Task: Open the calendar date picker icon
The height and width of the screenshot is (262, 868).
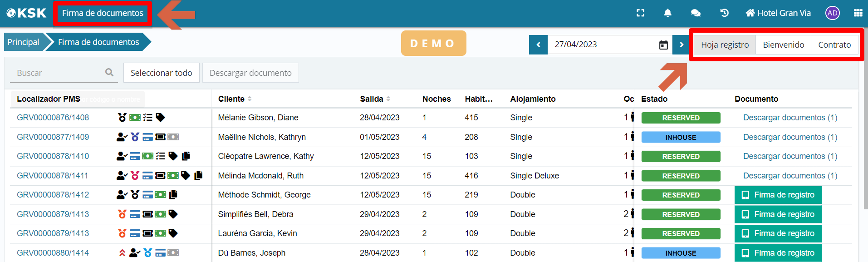Action: pyautogui.click(x=663, y=45)
